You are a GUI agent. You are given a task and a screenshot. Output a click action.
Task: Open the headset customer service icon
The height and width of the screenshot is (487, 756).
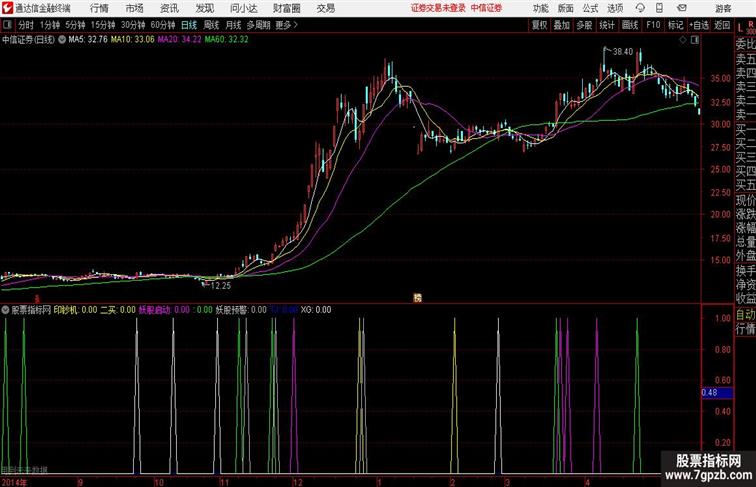(x=640, y=8)
